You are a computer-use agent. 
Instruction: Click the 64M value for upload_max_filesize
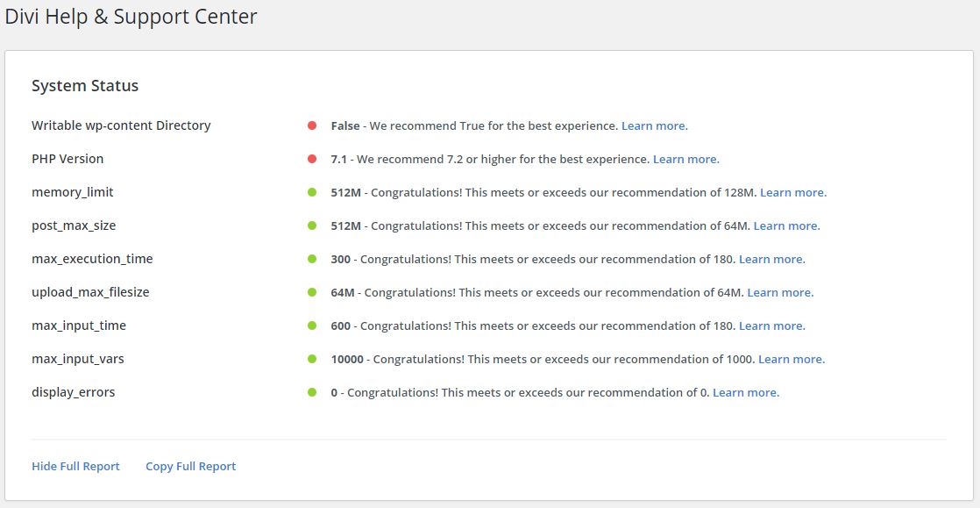[x=343, y=292]
